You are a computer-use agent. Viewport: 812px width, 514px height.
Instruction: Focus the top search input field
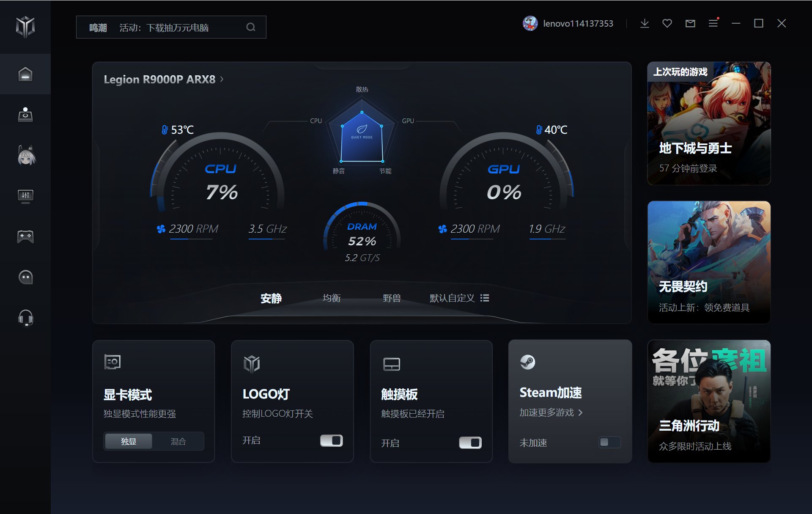tap(171, 27)
